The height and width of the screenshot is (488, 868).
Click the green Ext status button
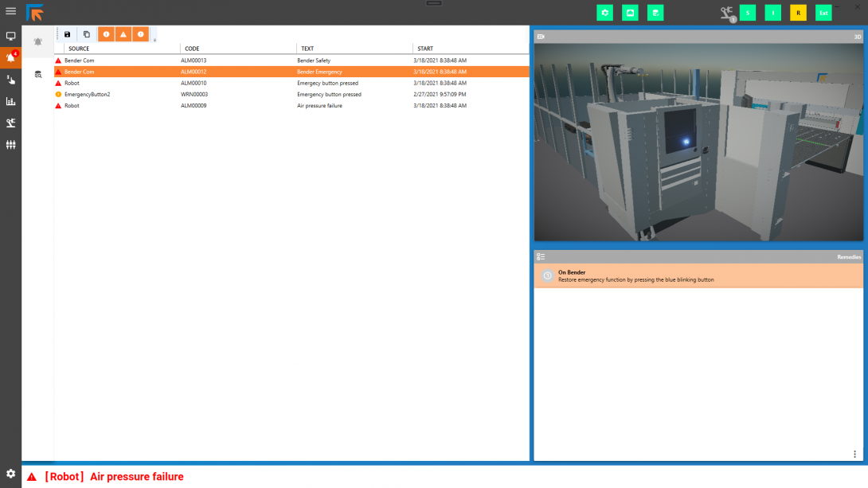point(823,13)
